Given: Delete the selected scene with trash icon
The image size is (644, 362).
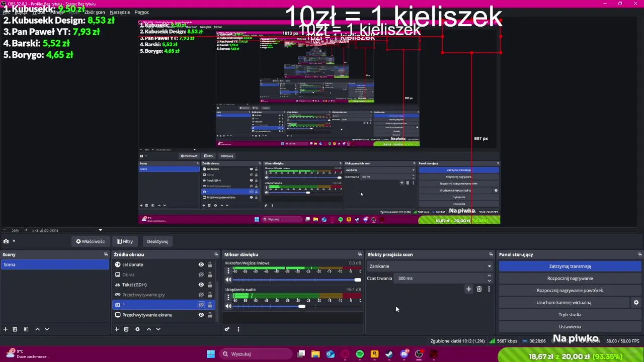Looking at the screenshot, I should coord(15,329).
